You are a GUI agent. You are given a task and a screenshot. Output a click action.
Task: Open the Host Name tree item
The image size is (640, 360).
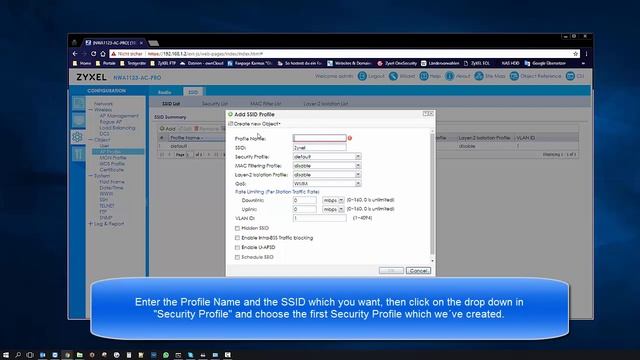click(x=112, y=182)
